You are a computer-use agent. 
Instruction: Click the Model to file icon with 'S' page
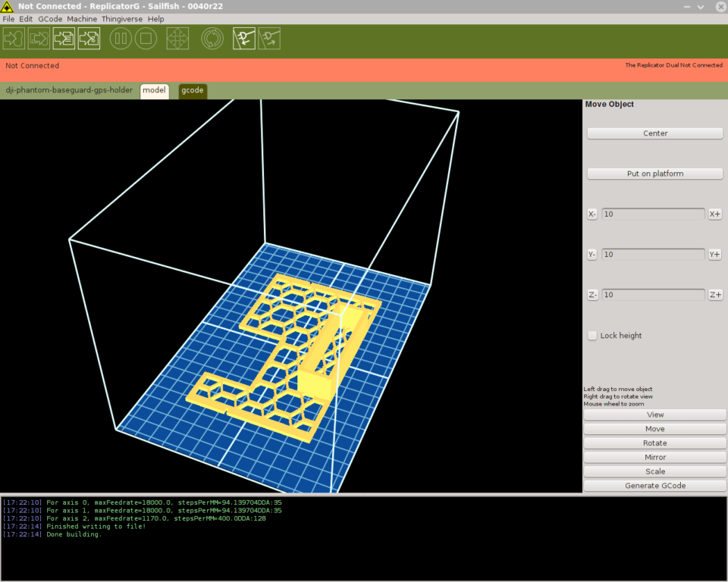(x=89, y=39)
